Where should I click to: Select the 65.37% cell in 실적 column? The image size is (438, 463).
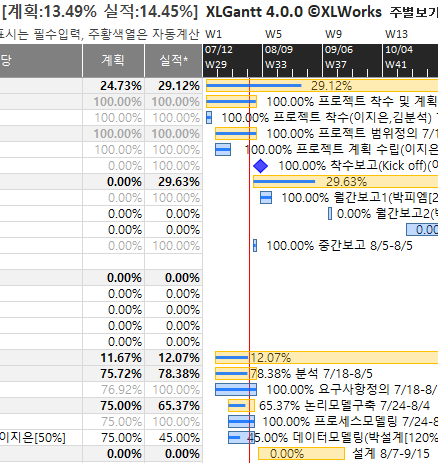pos(173,406)
